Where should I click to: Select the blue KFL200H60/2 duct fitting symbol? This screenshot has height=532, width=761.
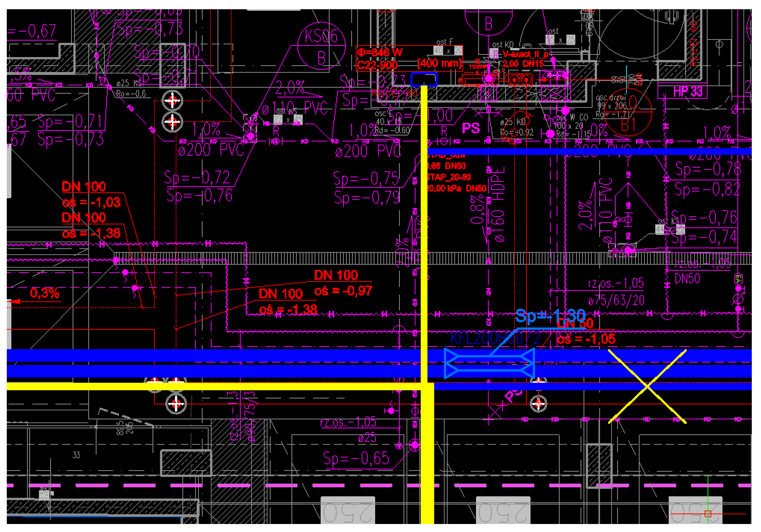coord(489,363)
